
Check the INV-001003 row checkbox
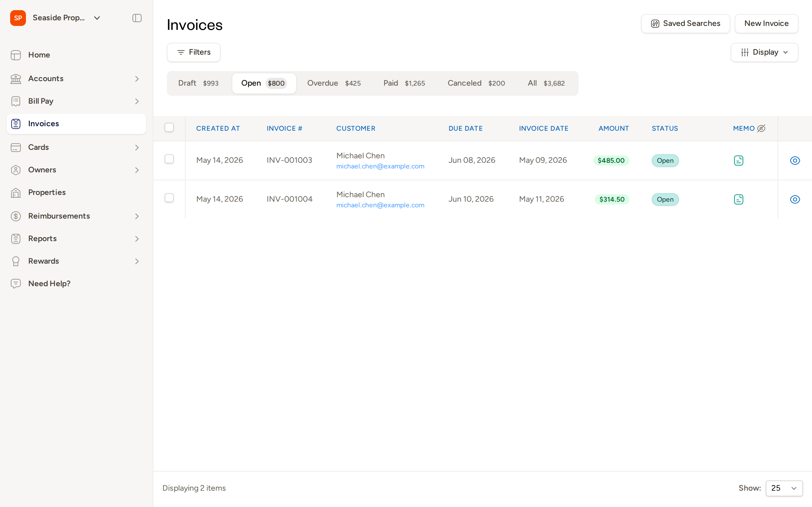169,159
